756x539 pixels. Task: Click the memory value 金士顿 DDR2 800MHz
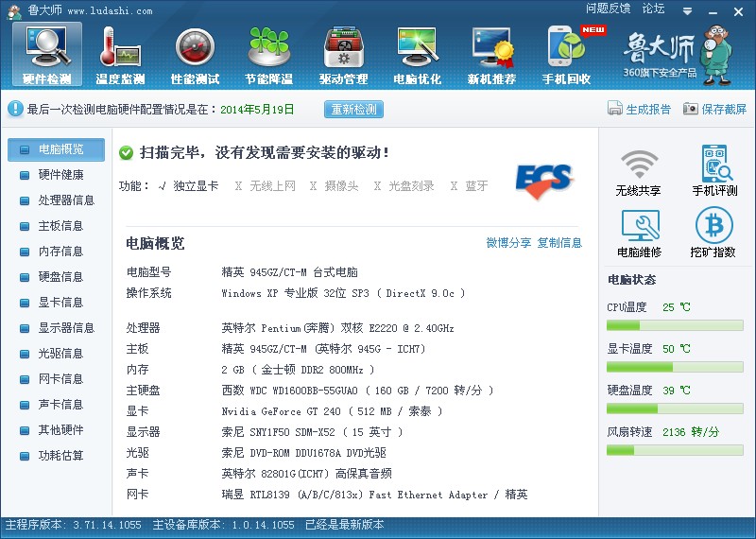click(298, 370)
